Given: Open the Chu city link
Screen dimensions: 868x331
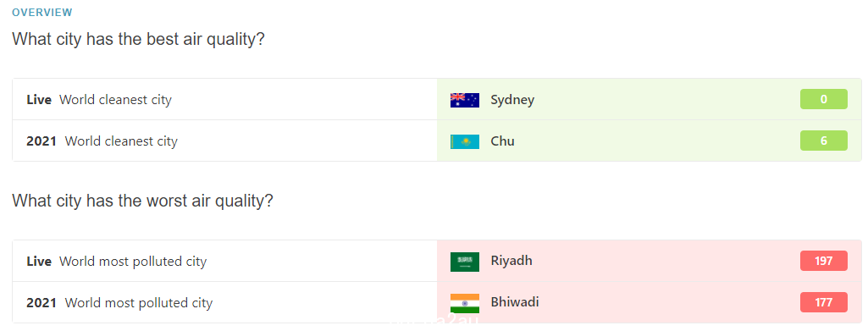Looking at the screenshot, I should [503, 141].
